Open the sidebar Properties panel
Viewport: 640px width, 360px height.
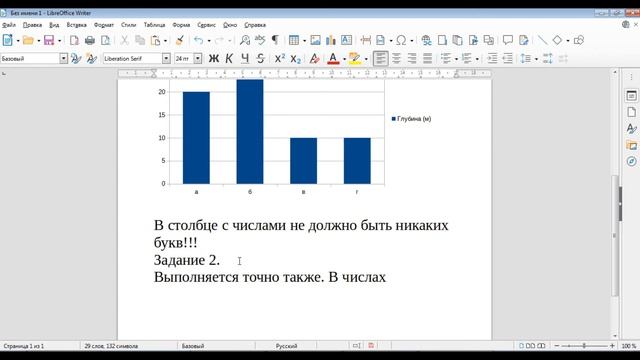point(631,96)
